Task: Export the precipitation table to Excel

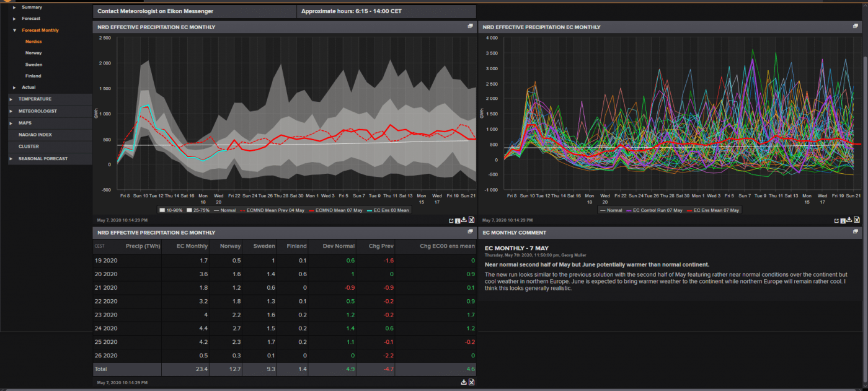Action: 472,382
